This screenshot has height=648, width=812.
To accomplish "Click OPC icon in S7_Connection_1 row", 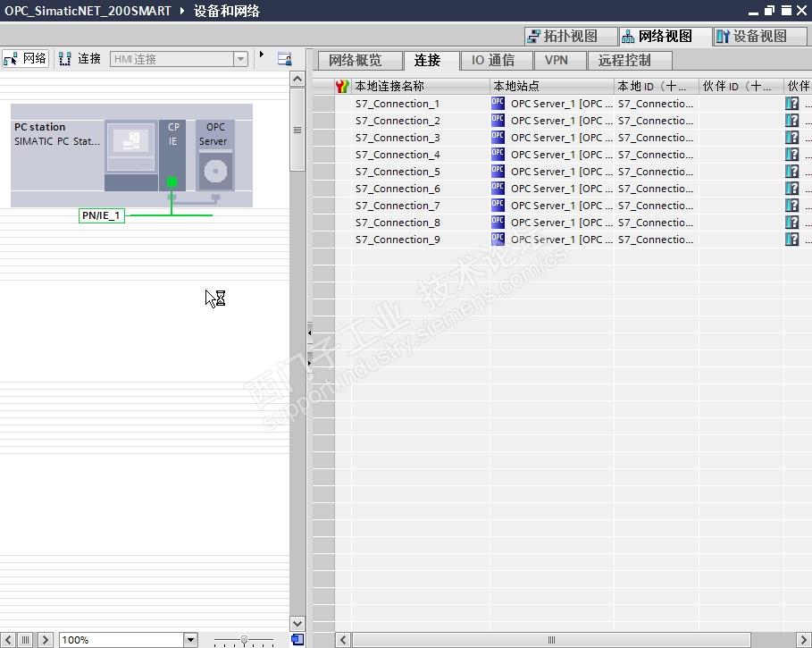I will [498, 103].
